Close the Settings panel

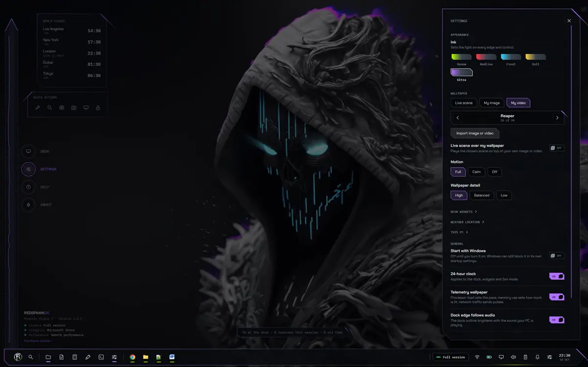point(569,21)
